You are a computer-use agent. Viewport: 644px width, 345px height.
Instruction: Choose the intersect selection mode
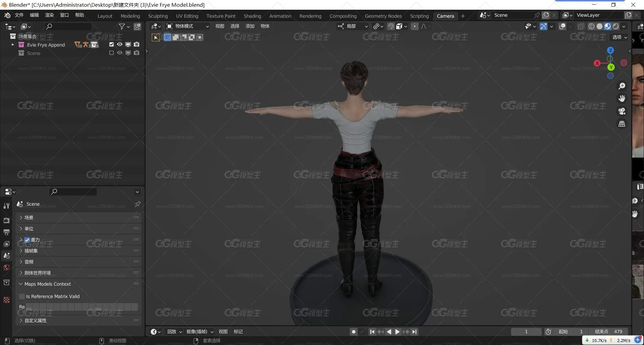coord(200,37)
